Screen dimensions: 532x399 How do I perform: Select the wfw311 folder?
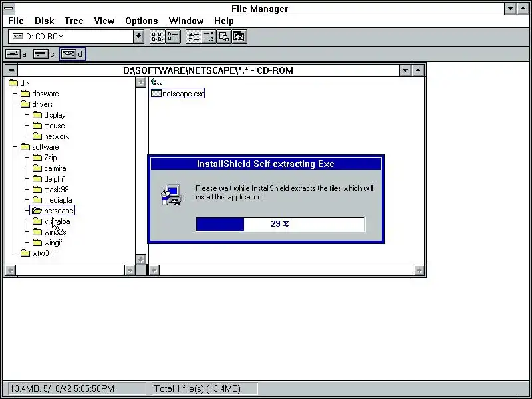point(39,253)
